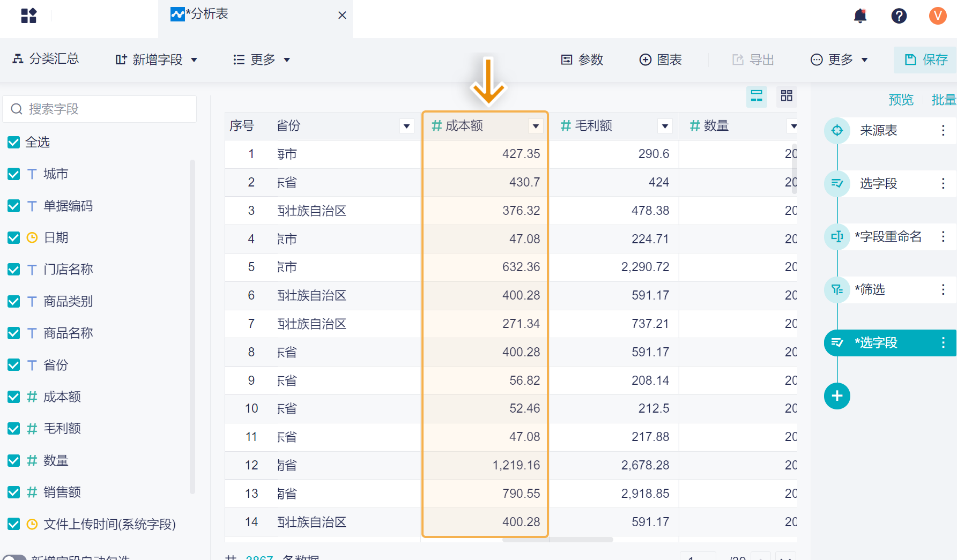Viewport: 957px width, 560px height.
Task: Select the list view layout icon
Action: (756, 96)
